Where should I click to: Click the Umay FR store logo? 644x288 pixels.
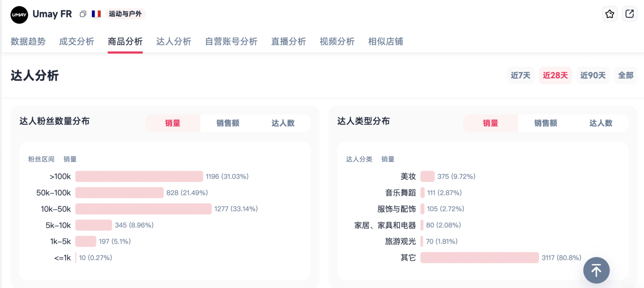click(x=19, y=14)
